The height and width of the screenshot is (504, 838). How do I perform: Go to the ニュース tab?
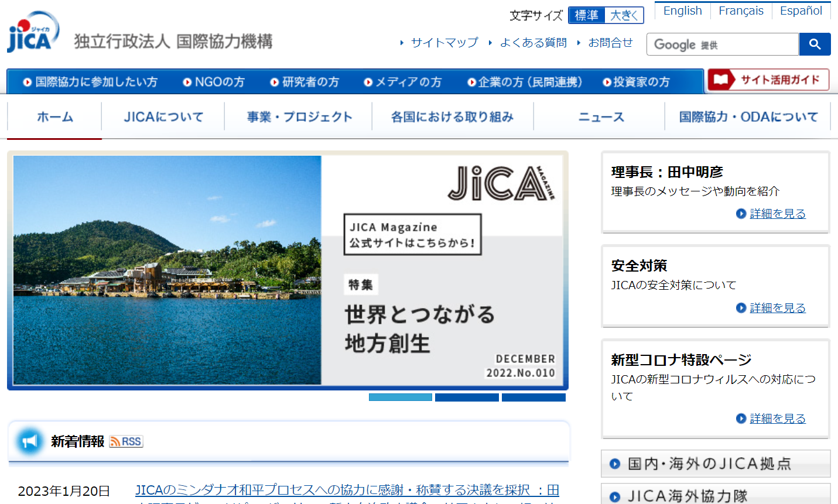601,117
